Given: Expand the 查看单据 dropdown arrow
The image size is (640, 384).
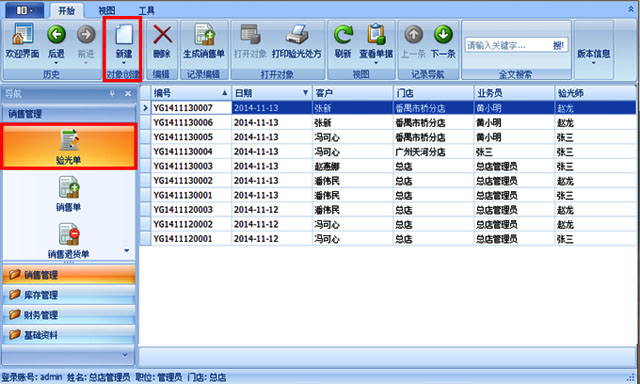Looking at the screenshot, I should 376,63.
